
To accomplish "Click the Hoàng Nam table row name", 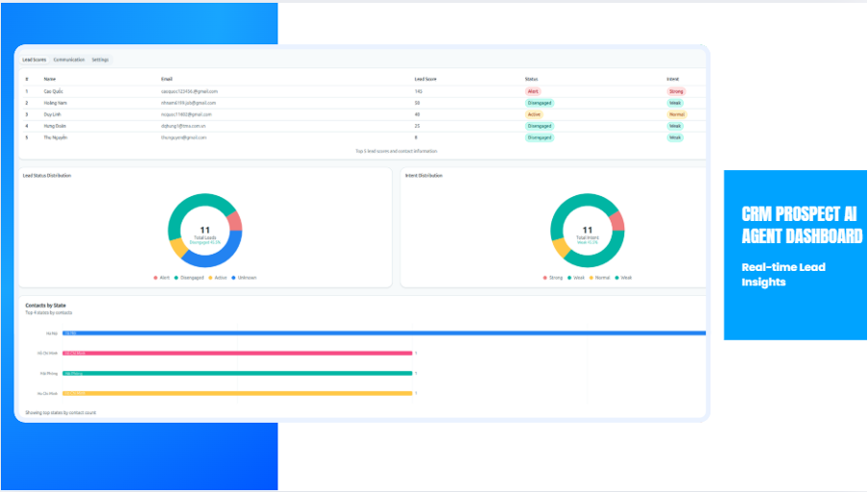I will 56,103.
